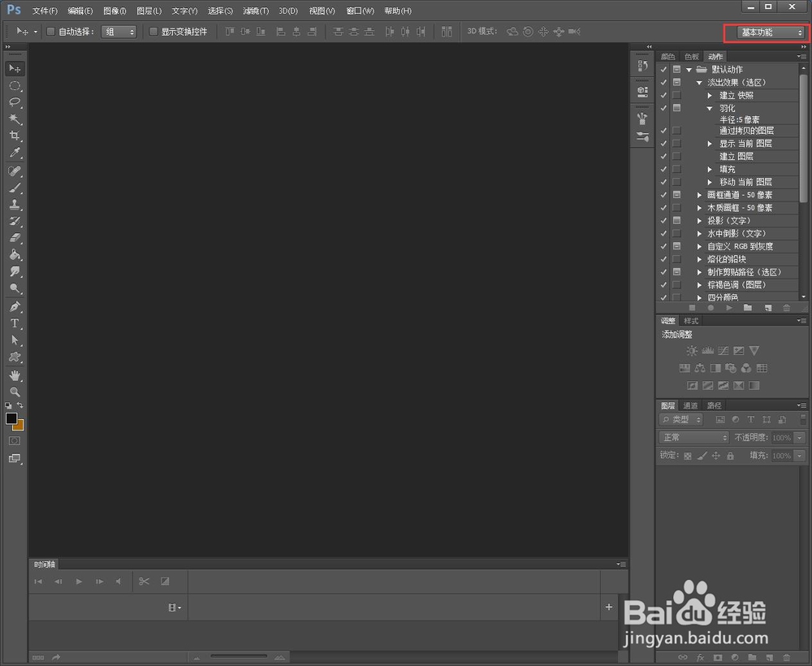The width and height of the screenshot is (812, 666).
Task: Select the Hand tool
Action: tap(15, 375)
